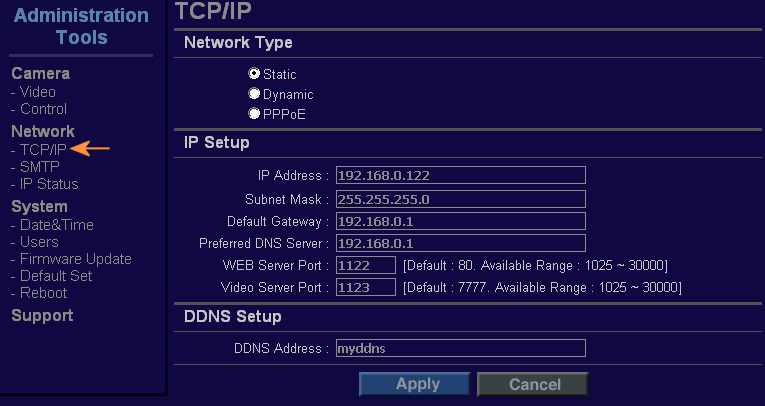Click the Video Server Port field

(x=365, y=287)
